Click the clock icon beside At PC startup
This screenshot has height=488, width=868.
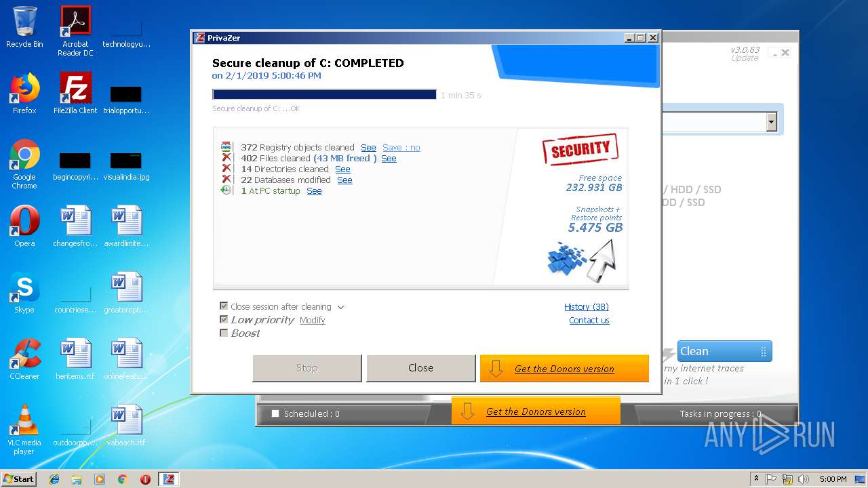click(x=226, y=190)
